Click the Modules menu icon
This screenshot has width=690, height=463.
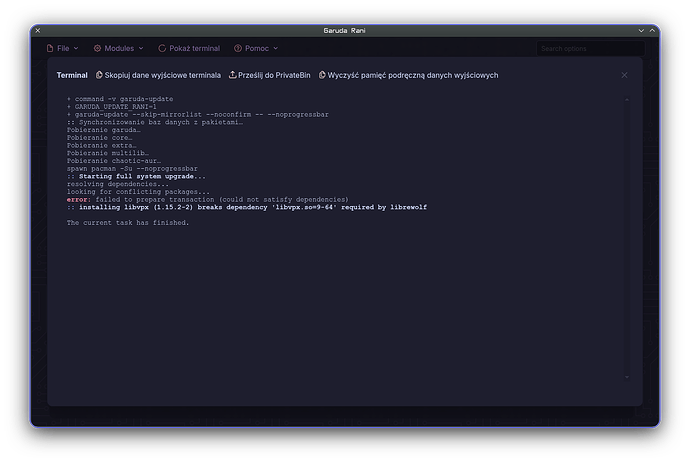[97, 48]
